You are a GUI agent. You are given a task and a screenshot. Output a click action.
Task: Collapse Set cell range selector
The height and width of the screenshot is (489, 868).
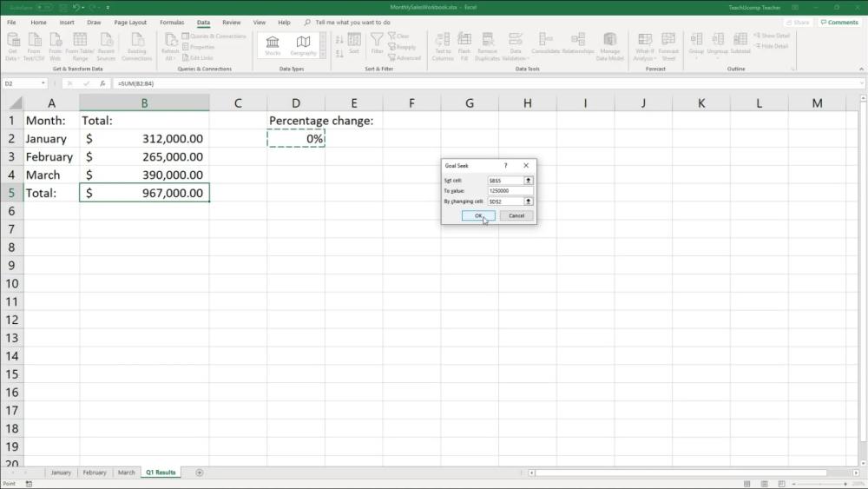click(528, 181)
